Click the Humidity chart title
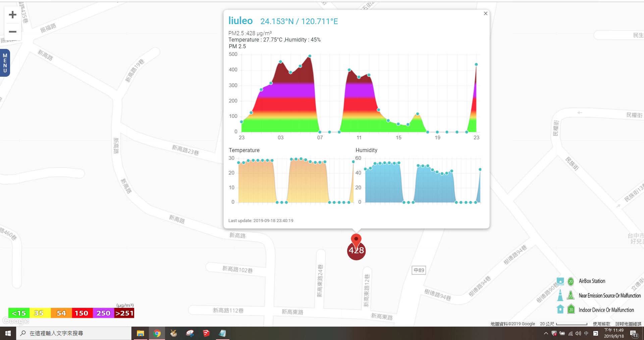The image size is (644, 340). (366, 150)
